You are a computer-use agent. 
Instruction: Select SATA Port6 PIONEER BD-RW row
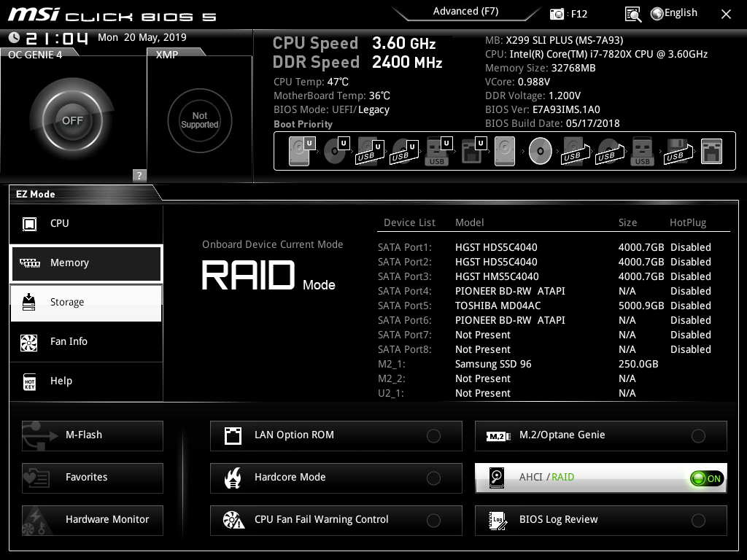(x=544, y=320)
